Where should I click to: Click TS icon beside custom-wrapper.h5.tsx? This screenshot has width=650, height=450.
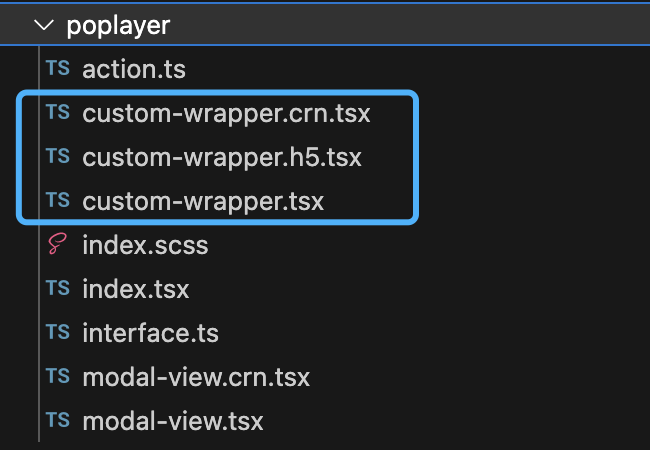pyautogui.click(x=58, y=157)
